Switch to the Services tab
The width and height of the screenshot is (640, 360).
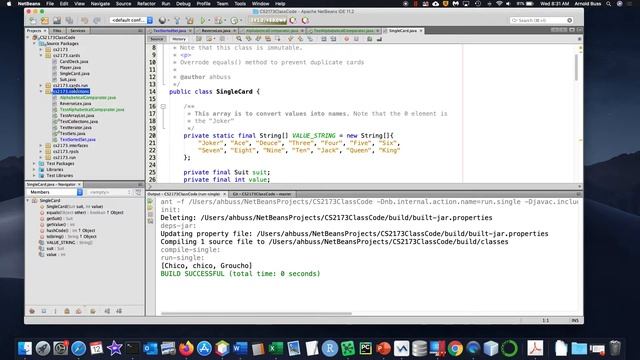[78, 31]
